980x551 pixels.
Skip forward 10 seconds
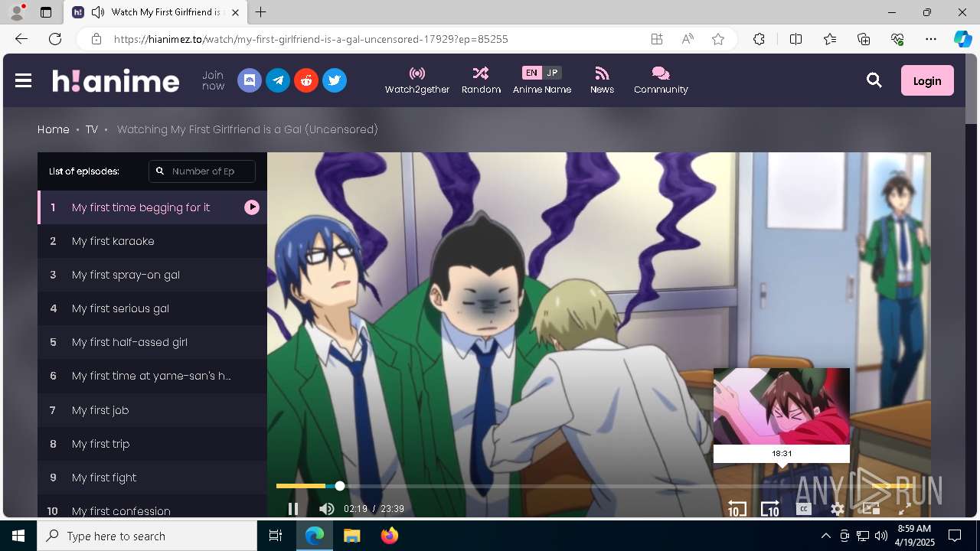pyautogui.click(x=769, y=508)
